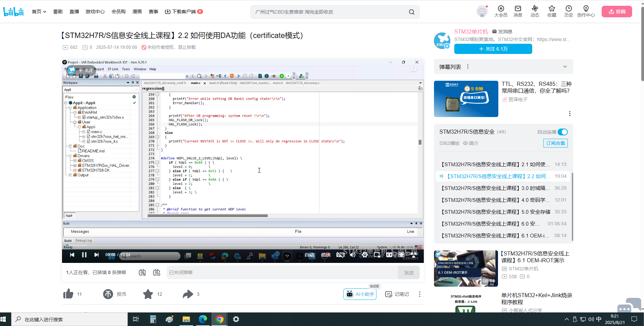Click the search magnifier icon
This screenshot has width=644, height=326.
pyautogui.click(x=412, y=12)
